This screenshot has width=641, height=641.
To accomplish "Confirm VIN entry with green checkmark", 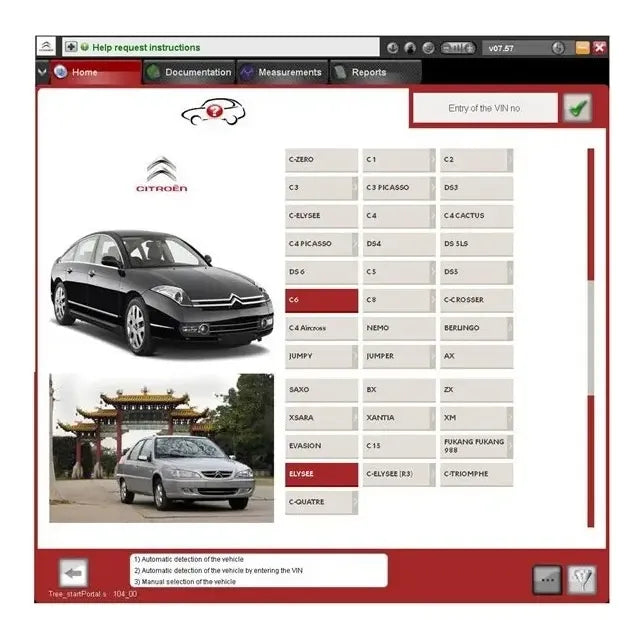I will pyautogui.click(x=577, y=108).
